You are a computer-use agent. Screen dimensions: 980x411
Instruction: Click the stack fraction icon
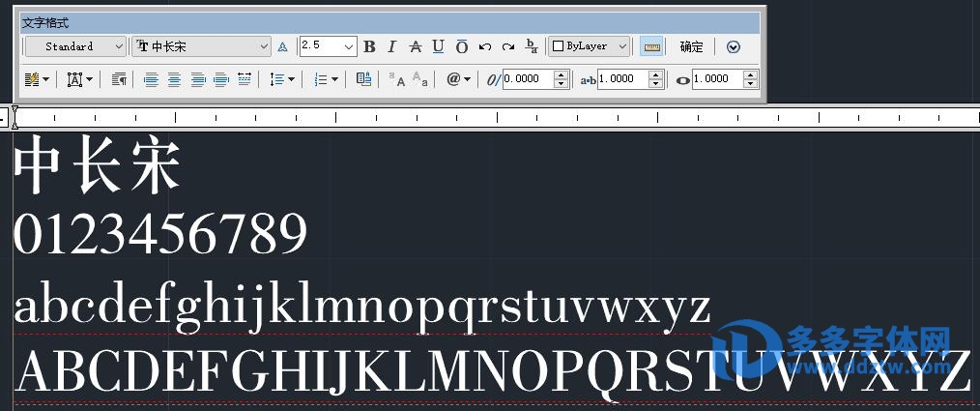(532, 46)
